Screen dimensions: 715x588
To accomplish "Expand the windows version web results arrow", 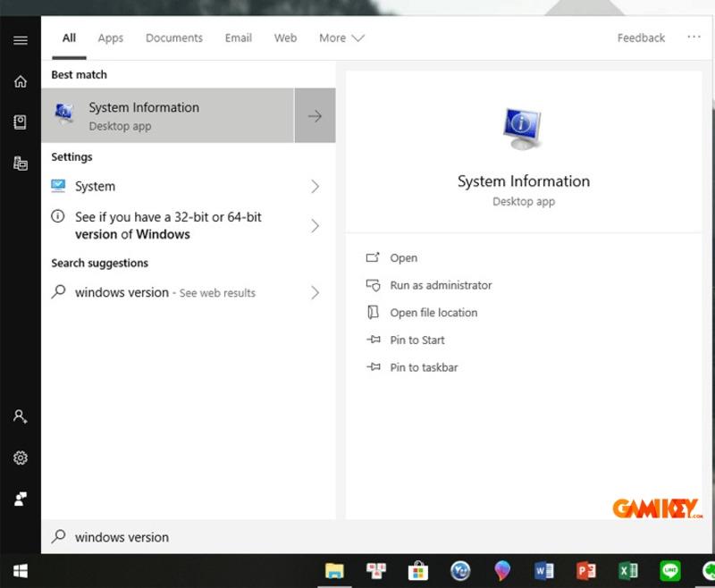I will (314, 292).
